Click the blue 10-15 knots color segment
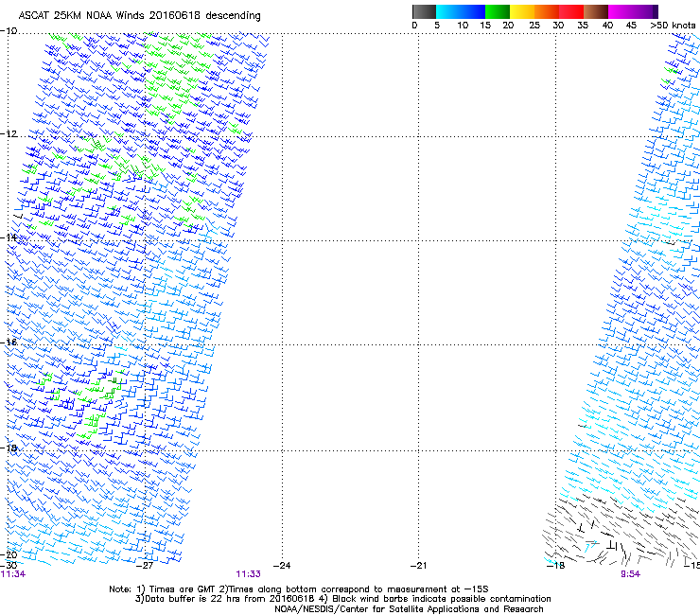Viewport: 700px width, 615px height. click(x=473, y=11)
